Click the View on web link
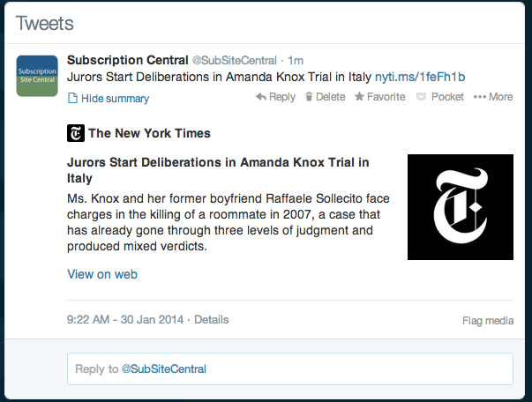Viewport: 532px width, 402px height. 102,274
